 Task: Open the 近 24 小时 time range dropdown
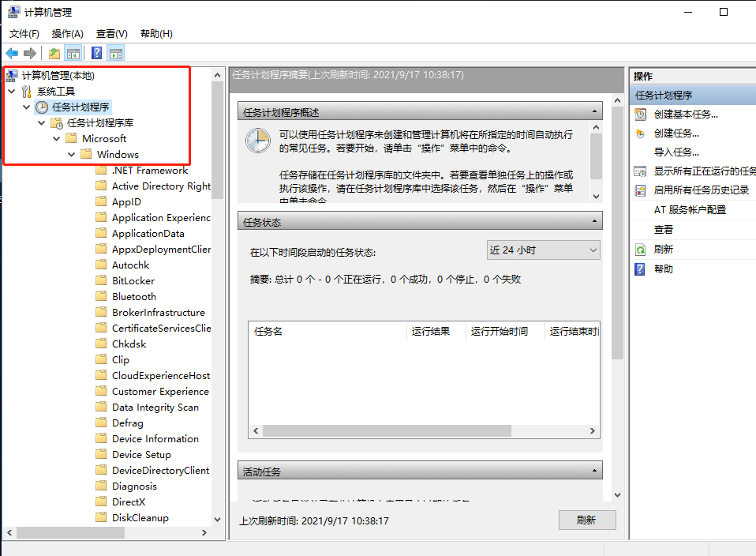coord(543,250)
